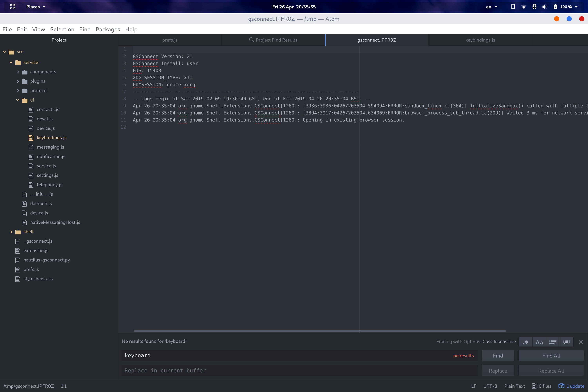Click the nativeMessagingHost.js file icon

[24, 222]
